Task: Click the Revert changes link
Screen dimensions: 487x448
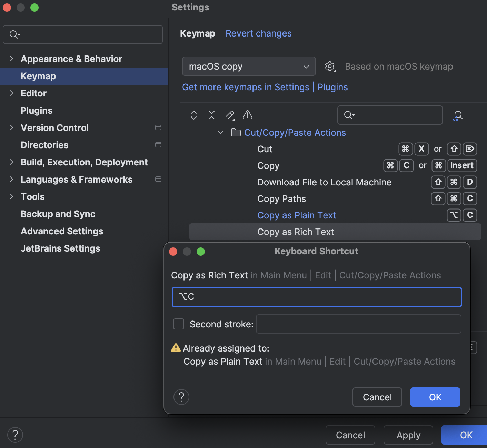Action: tap(258, 33)
